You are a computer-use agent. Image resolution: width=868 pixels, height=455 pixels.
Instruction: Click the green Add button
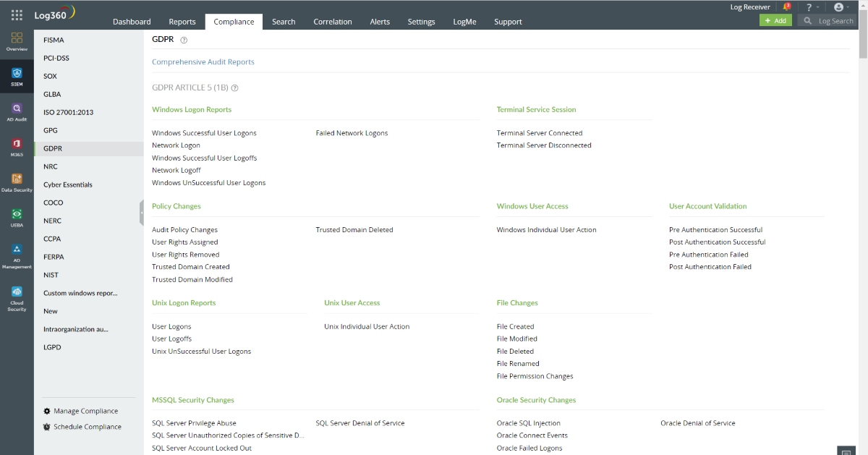coord(775,21)
